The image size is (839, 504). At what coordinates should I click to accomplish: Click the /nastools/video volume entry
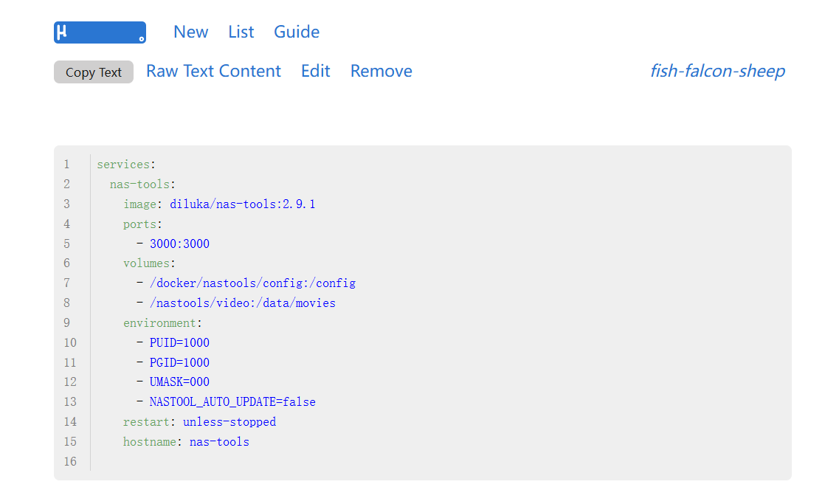[242, 303]
